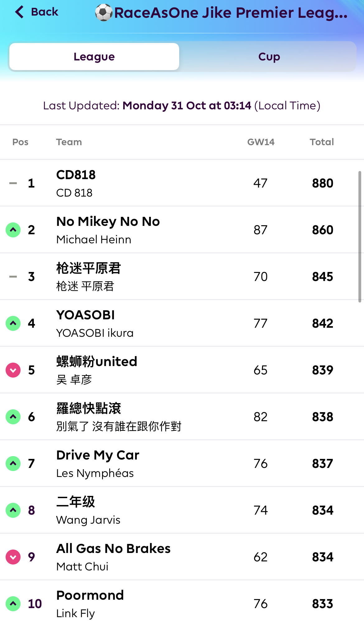Screen dimensions: 364x624
Task: Tap the RaceAsOne Jike Premier League title
Action: click(x=231, y=13)
